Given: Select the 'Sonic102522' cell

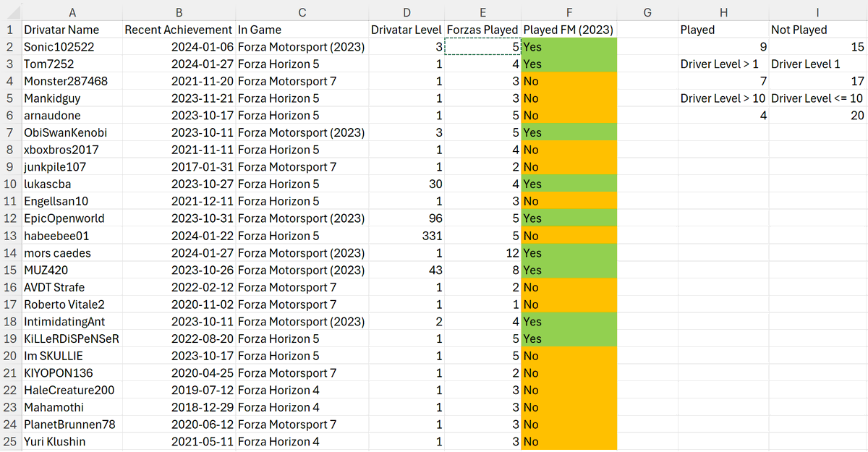Looking at the screenshot, I should (72, 47).
